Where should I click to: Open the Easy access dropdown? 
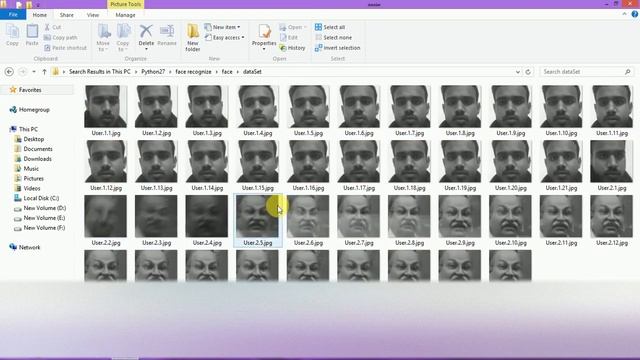click(224, 38)
